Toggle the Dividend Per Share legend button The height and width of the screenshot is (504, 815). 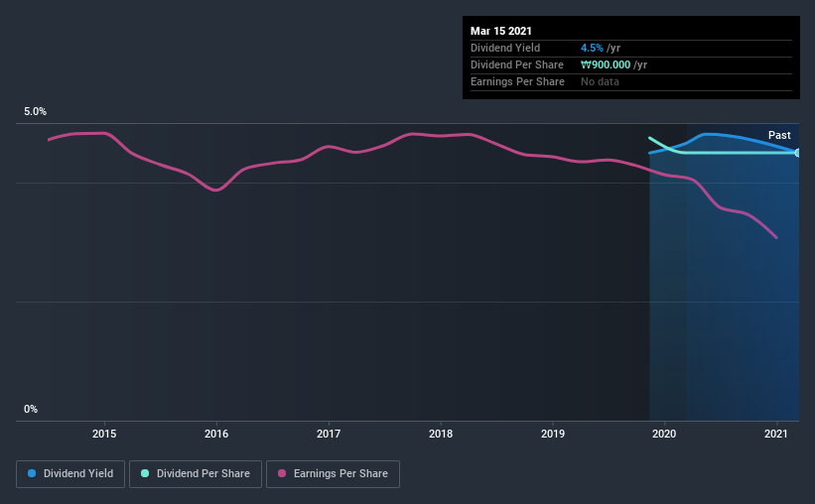196,474
